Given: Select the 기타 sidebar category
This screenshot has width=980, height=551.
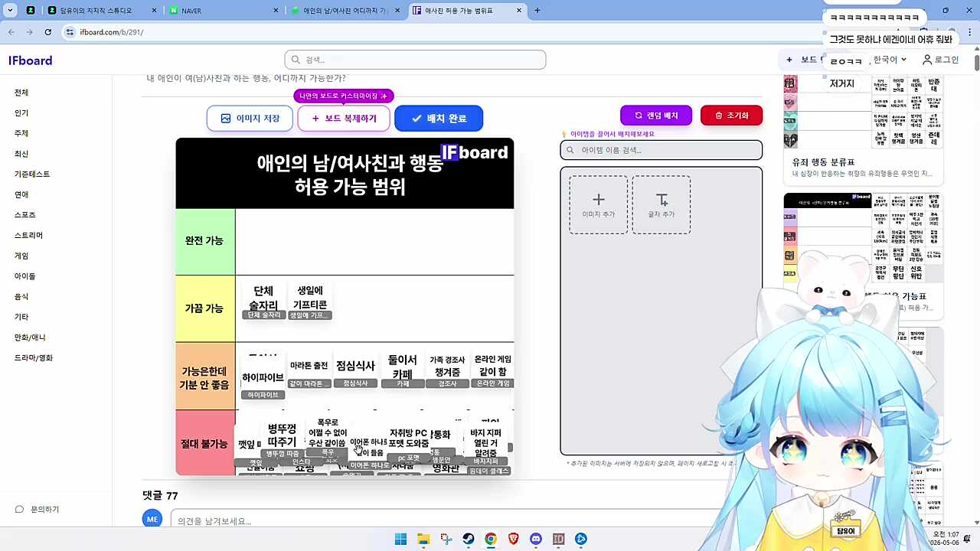Looking at the screenshot, I should [x=21, y=317].
